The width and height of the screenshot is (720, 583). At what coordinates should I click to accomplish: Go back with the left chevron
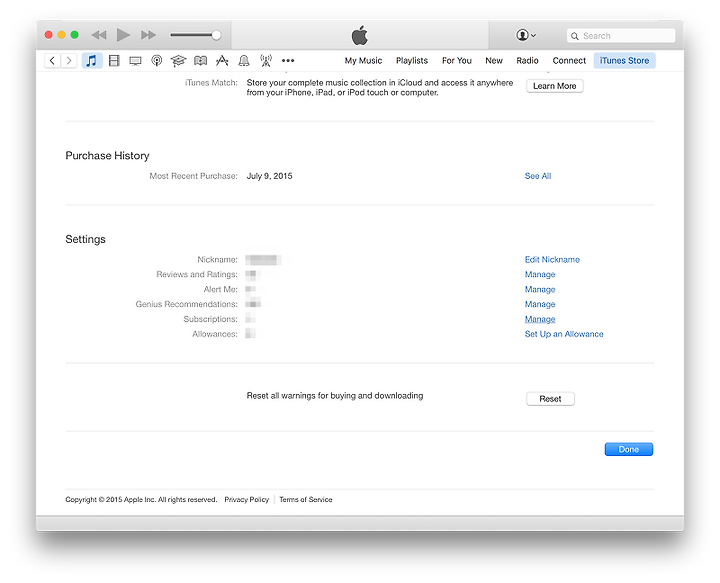[52, 61]
